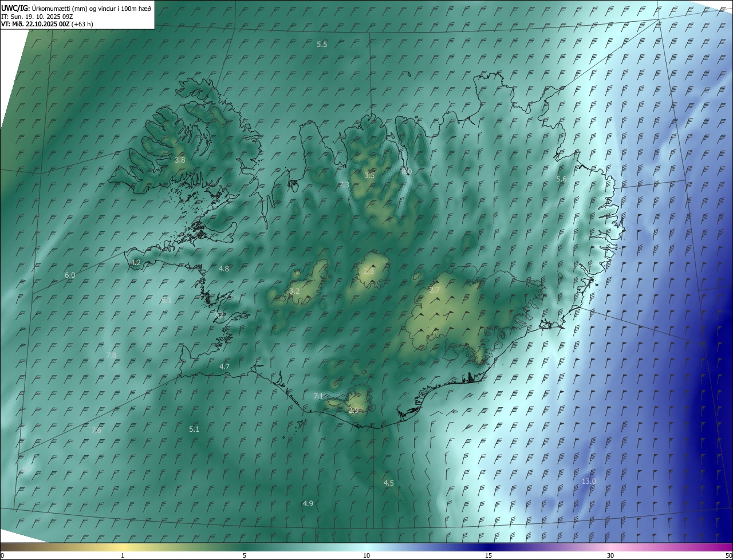Select the IT: Sun. 19. 10. 2025 09Z line
The width and height of the screenshot is (733, 560).
pyautogui.click(x=37, y=16)
